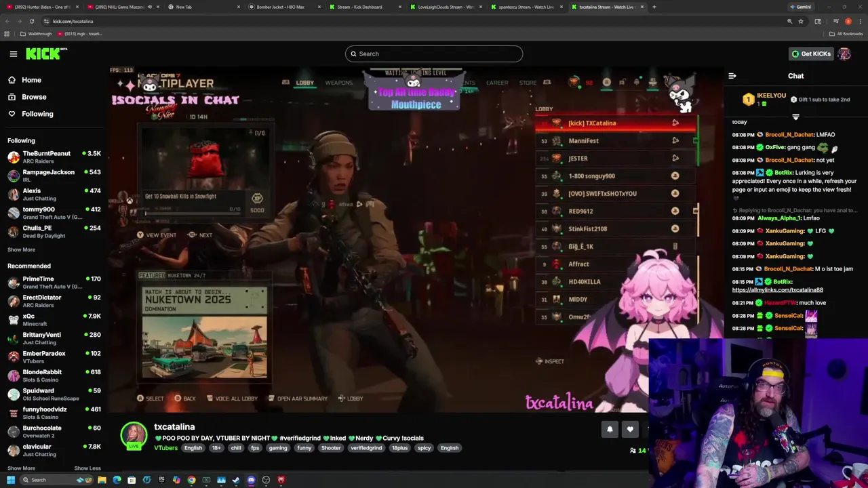Open clavicular recommended channel
Image resolution: width=868 pixels, height=488 pixels.
coord(54,450)
